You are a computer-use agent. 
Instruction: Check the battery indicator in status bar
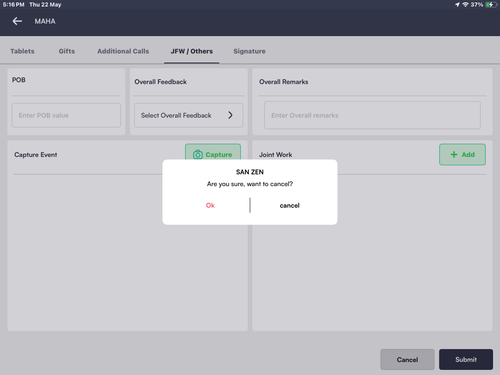pyautogui.click(x=491, y=5)
